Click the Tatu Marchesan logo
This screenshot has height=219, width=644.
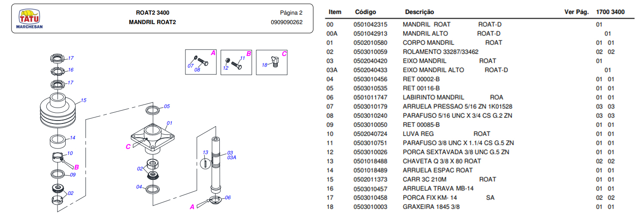pos(29,19)
